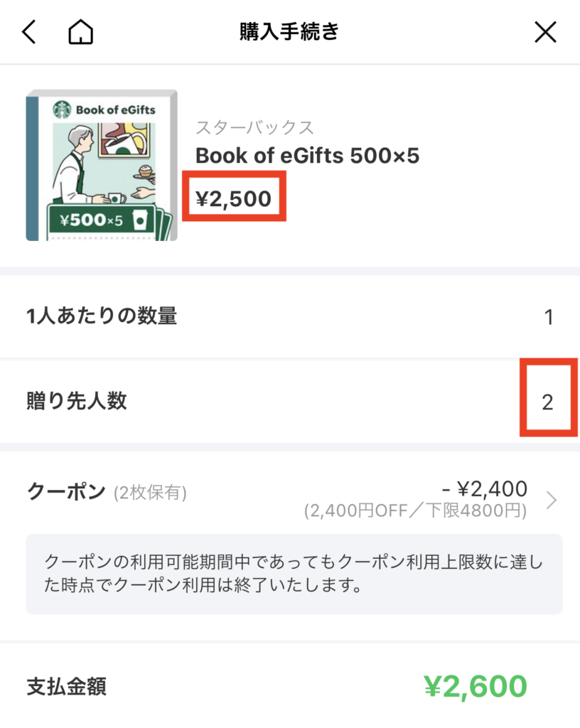The height and width of the screenshot is (728, 580).
Task: Select the ¥2,500 product price
Action: coord(234,198)
